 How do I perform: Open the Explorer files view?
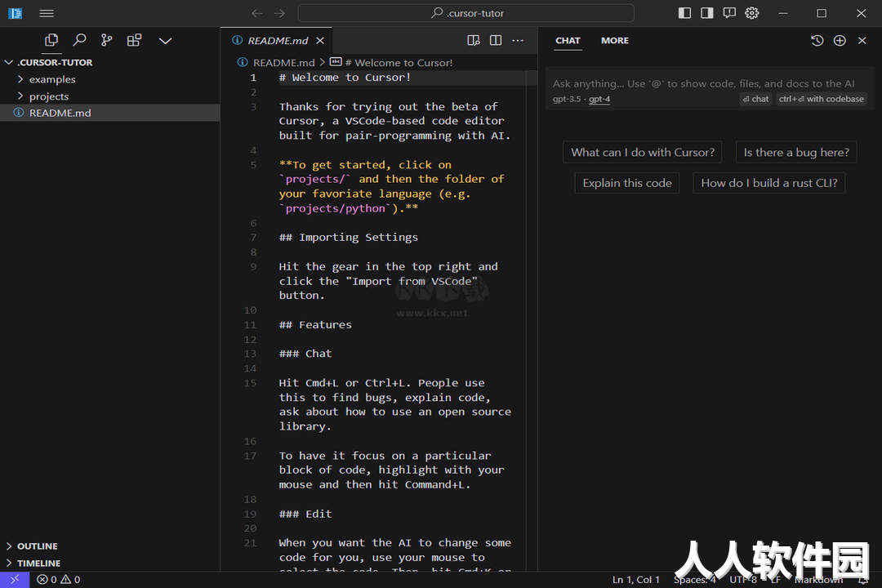(51, 41)
